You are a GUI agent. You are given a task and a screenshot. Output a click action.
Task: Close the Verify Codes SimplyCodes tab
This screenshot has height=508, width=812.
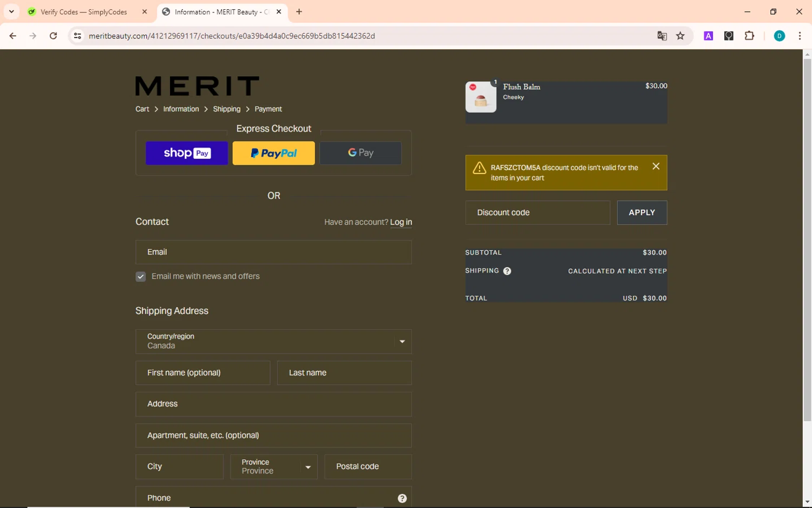coord(145,11)
